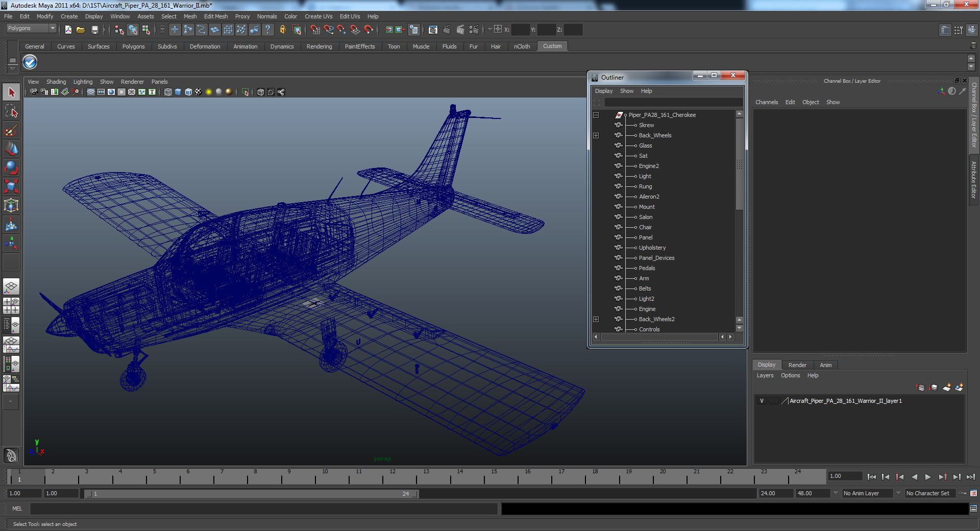Open layer editor Options menu
980x531 pixels.
coord(790,375)
